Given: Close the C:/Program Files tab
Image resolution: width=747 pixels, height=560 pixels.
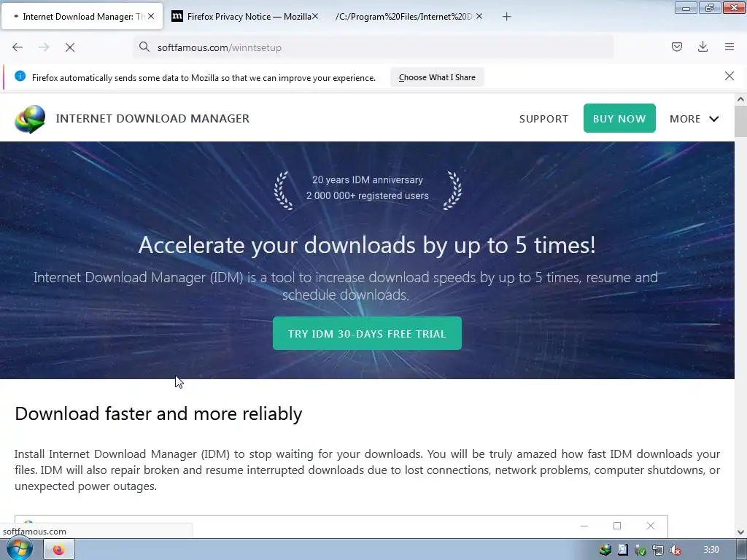Looking at the screenshot, I should (479, 16).
